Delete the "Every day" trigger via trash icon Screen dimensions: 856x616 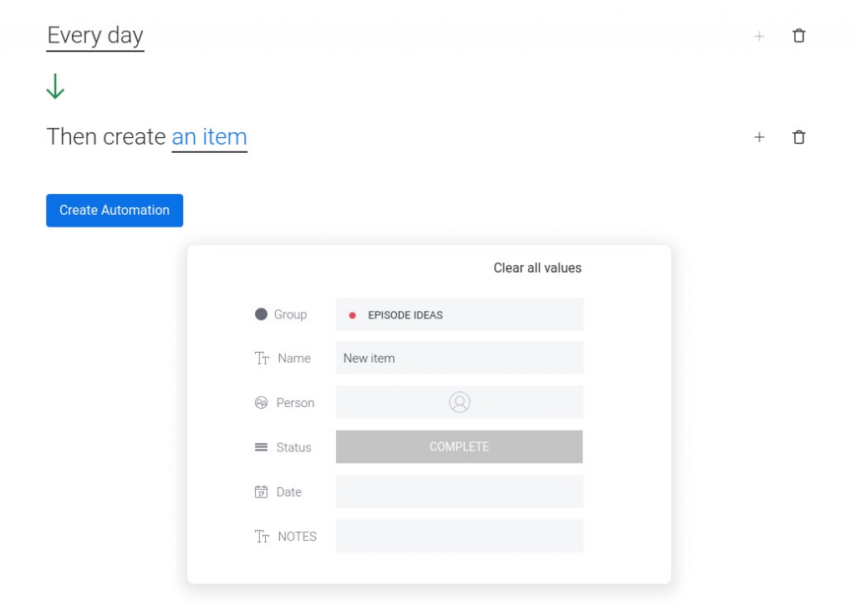click(x=798, y=36)
